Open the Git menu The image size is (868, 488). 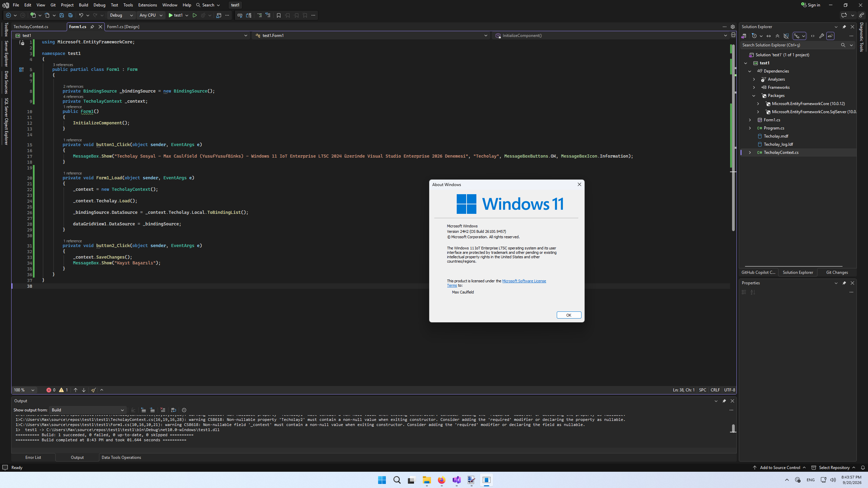point(53,5)
